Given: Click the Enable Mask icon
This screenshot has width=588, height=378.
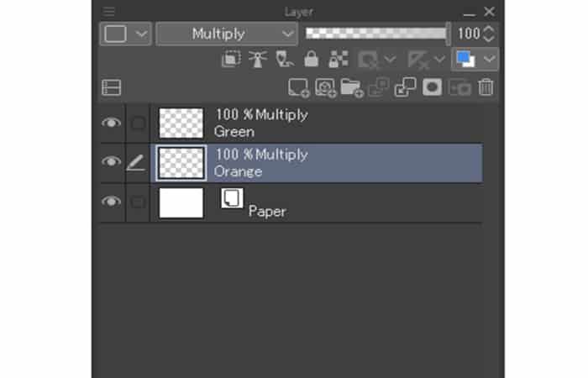Looking at the screenshot, I should click(369, 60).
